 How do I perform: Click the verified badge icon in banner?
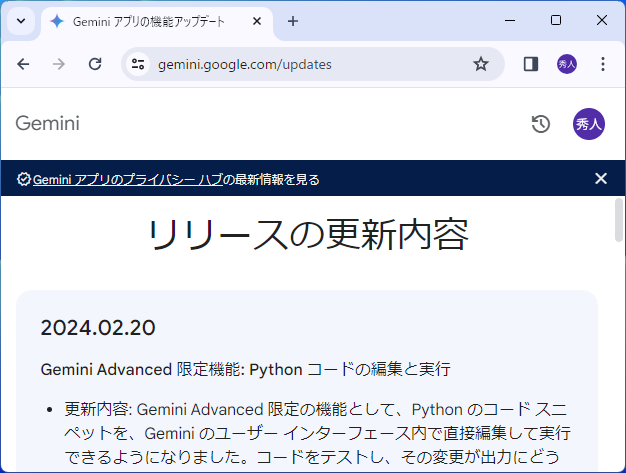(24, 179)
